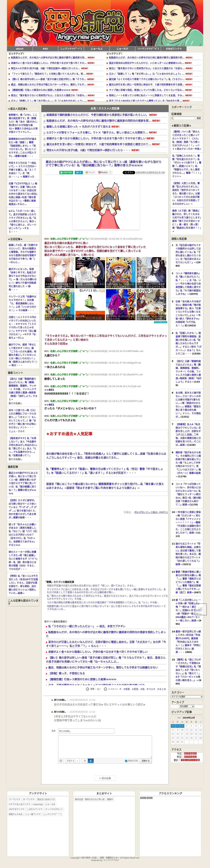Click the #まとめ tag link
The width and height of the screenshot is (210, 868).
tap(162, 689)
